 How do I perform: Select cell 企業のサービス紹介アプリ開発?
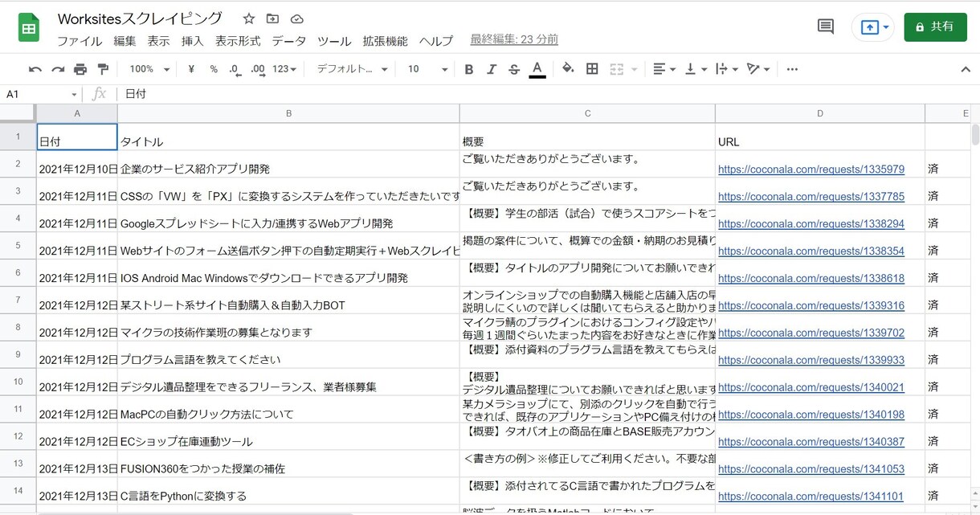pos(288,164)
